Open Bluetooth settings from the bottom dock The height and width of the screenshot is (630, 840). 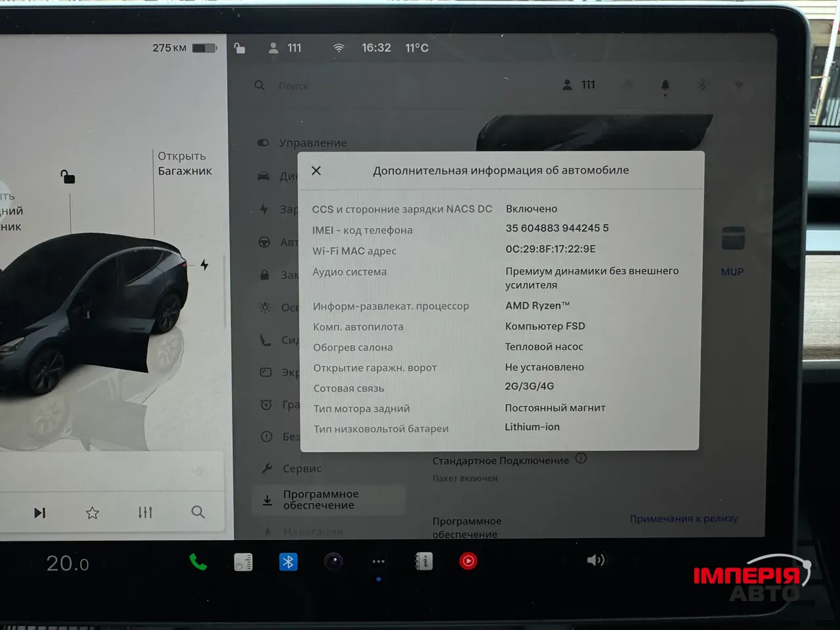[288, 562]
